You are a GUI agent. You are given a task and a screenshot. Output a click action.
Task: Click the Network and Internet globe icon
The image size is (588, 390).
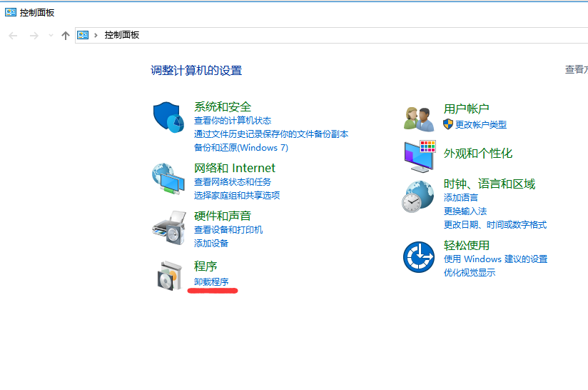tap(168, 179)
